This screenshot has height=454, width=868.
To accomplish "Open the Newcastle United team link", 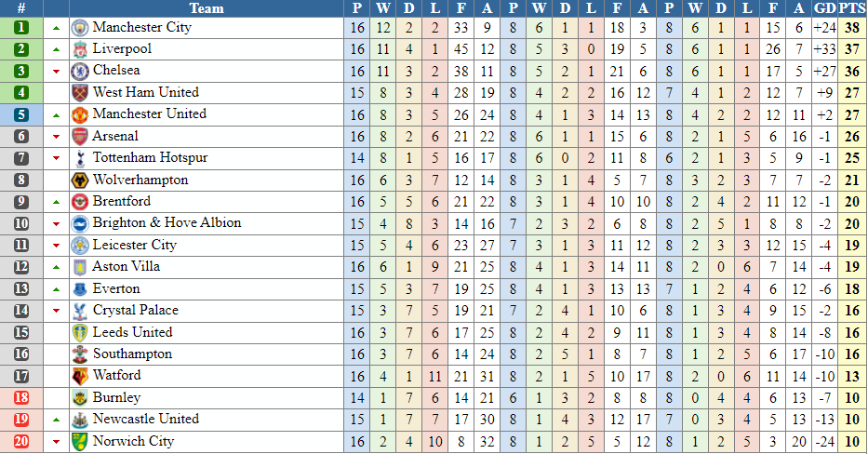I will pyautogui.click(x=145, y=419).
